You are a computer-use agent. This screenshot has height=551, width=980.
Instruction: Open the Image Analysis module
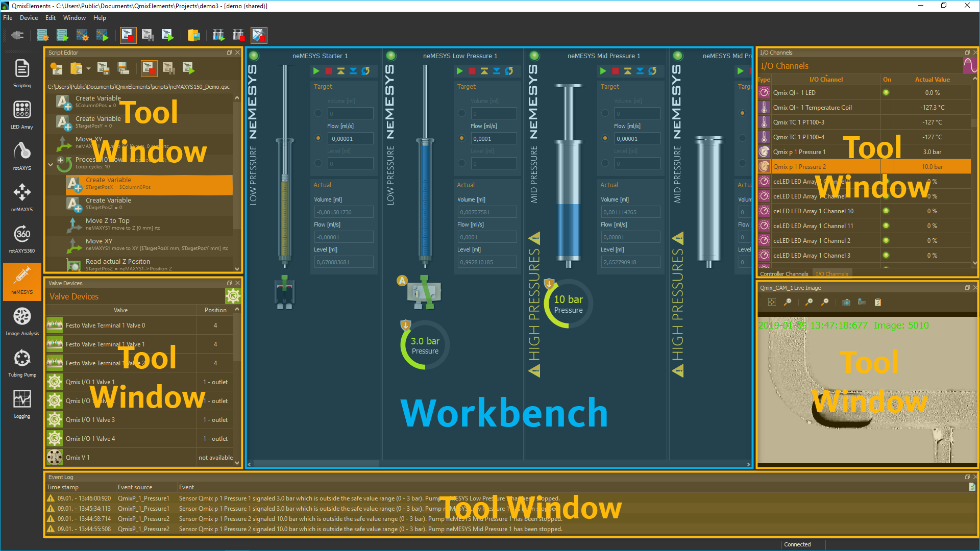click(x=22, y=321)
